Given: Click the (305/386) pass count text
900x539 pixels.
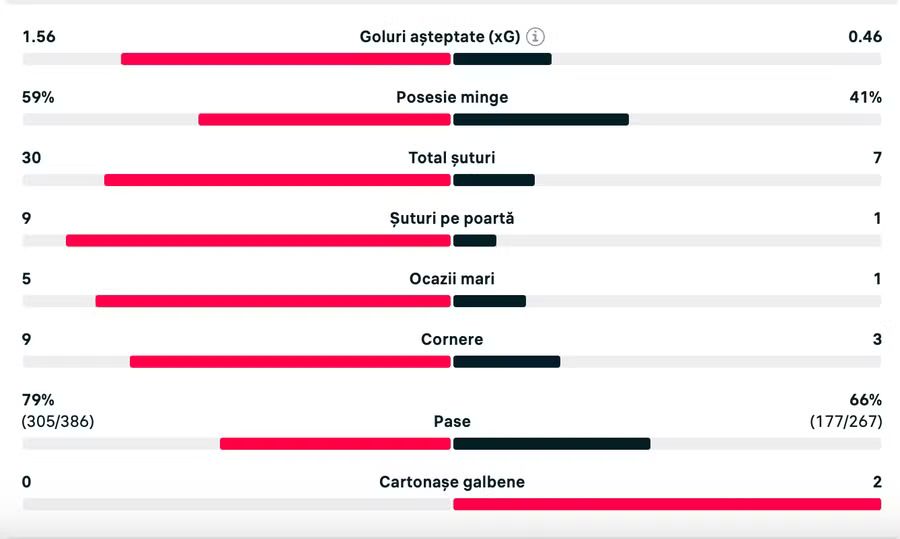Looking at the screenshot, I should click(x=58, y=422).
